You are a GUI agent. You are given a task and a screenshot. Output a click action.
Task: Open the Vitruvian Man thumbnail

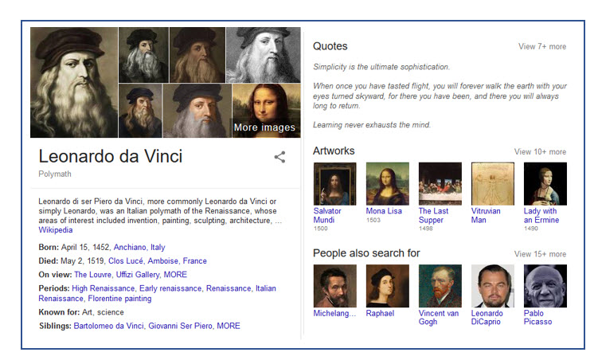[x=492, y=183]
